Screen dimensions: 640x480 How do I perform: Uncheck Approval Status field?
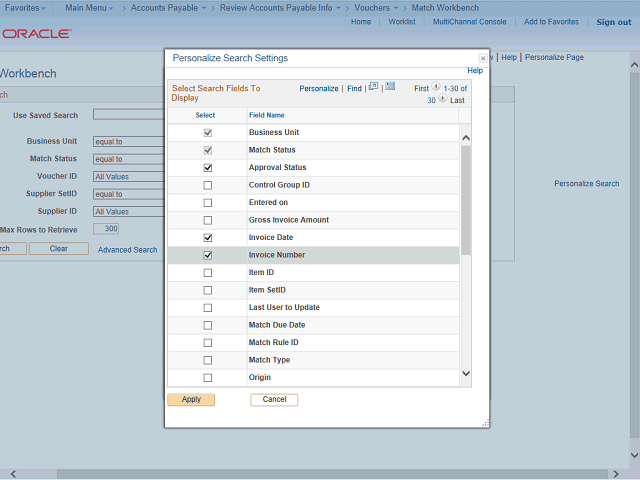click(x=208, y=168)
